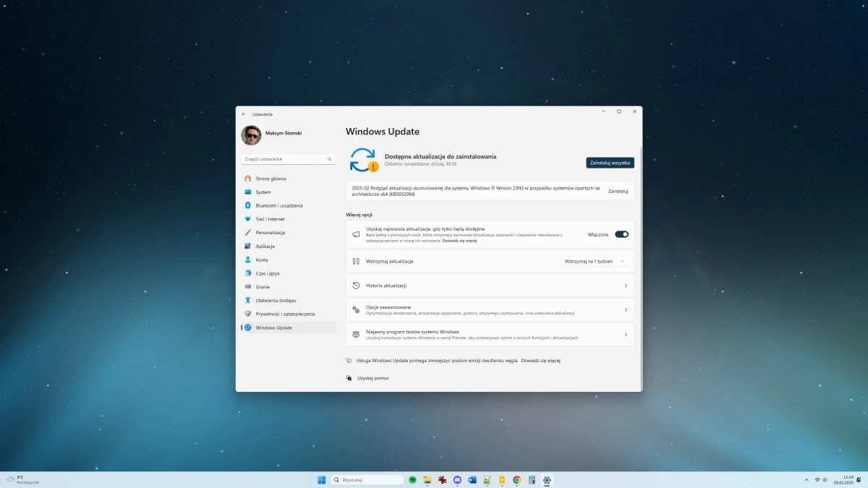Open Konta with the account icon
The image size is (868, 488).
point(250,260)
